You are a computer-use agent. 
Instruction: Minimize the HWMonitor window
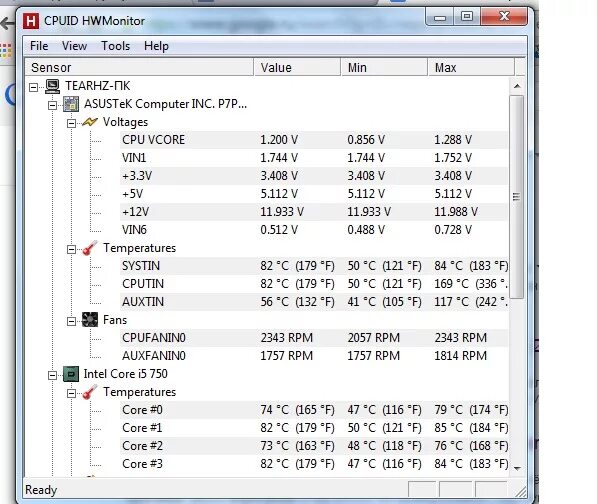(x=440, y=17)
